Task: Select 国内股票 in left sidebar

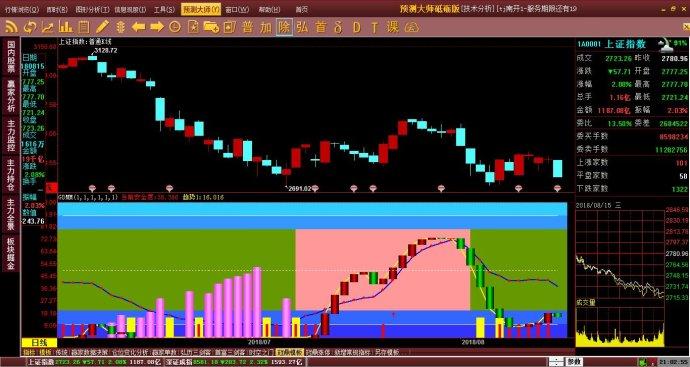Action: 11,57
